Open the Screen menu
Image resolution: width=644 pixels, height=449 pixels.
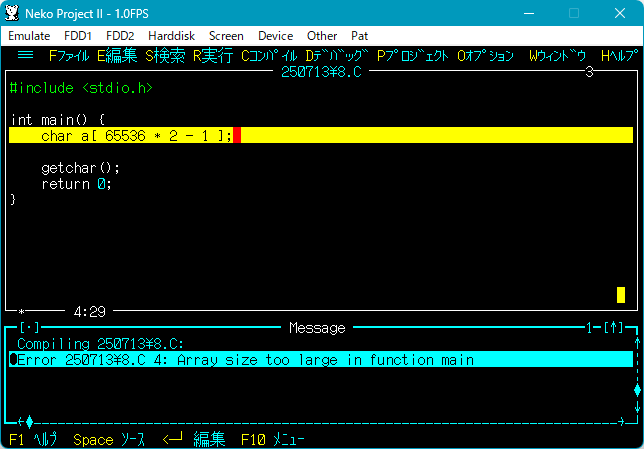click(x=226, y=36)
